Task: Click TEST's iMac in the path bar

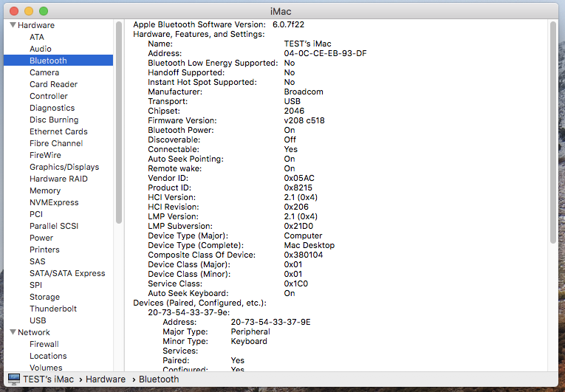Action: point(48,379)
